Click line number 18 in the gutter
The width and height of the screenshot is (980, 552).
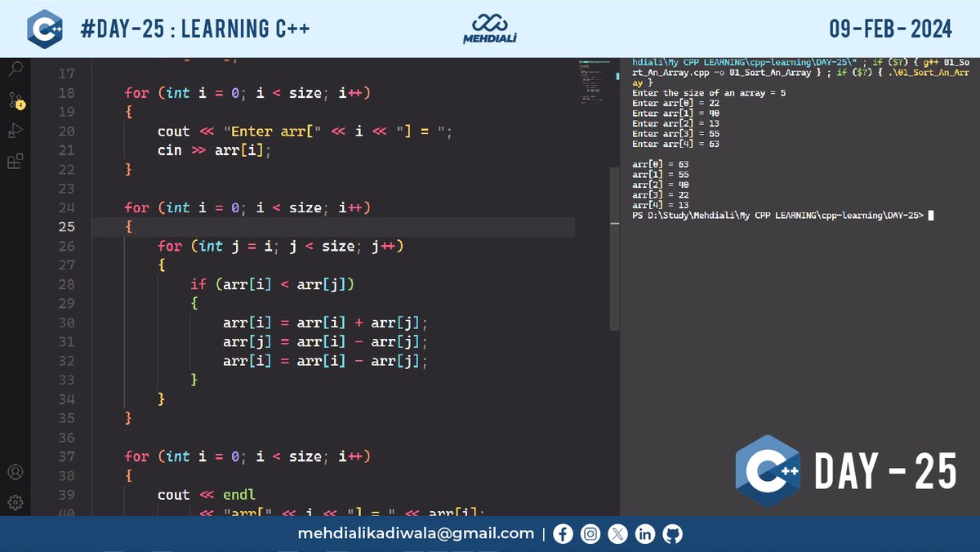pos(66,93)
